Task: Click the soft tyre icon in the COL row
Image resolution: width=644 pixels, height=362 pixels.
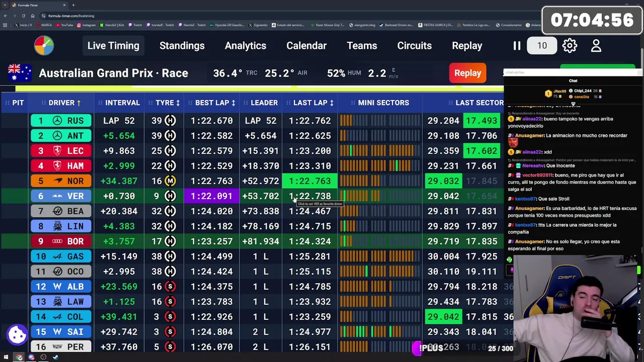Action: [171, 317]
